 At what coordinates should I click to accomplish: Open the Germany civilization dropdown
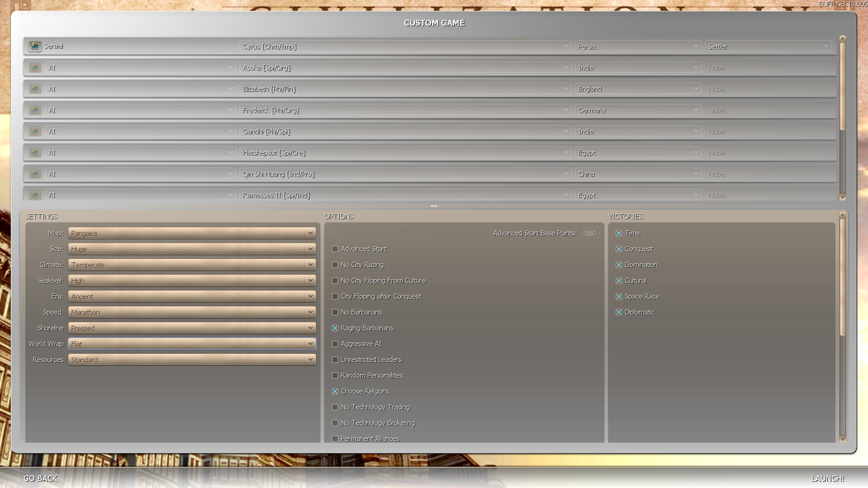pyautogui.click(x=638, y=110)
